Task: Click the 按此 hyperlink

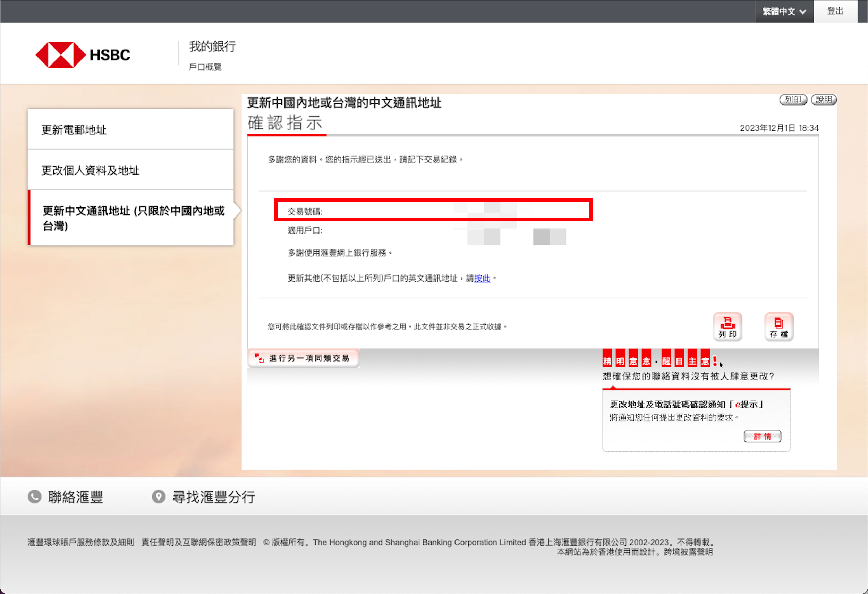Action: point(482,278)
